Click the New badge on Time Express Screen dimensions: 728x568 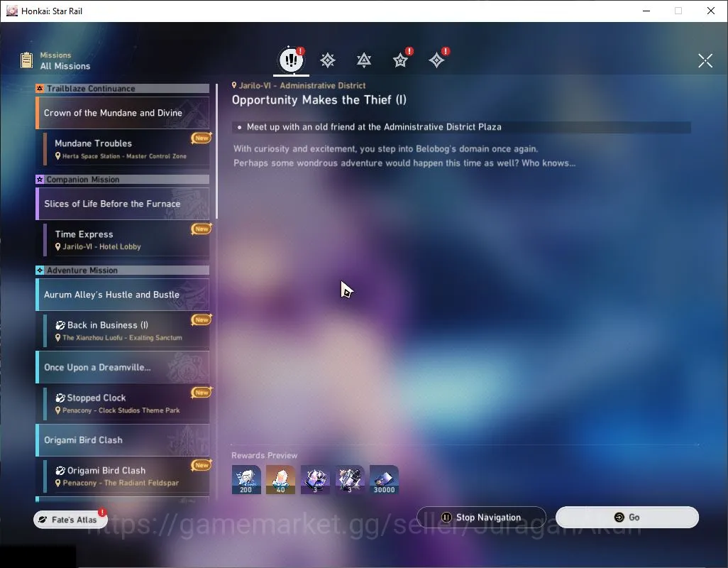coord(202,229)
